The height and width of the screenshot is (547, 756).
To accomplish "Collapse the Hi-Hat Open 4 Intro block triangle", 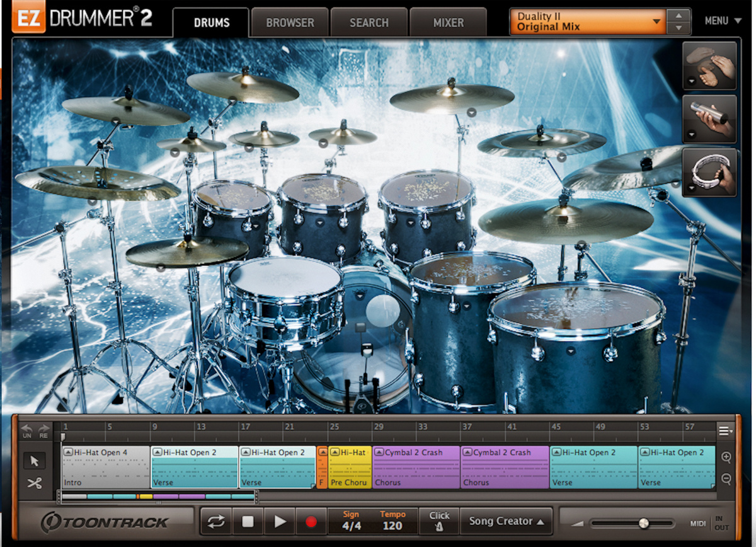I will [x=69, y=452].
